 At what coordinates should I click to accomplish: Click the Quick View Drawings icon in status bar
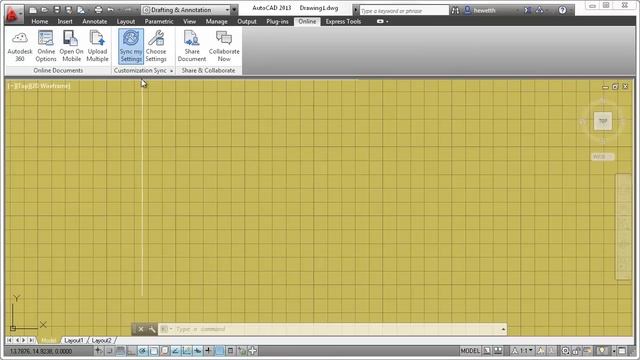(498, 351)
